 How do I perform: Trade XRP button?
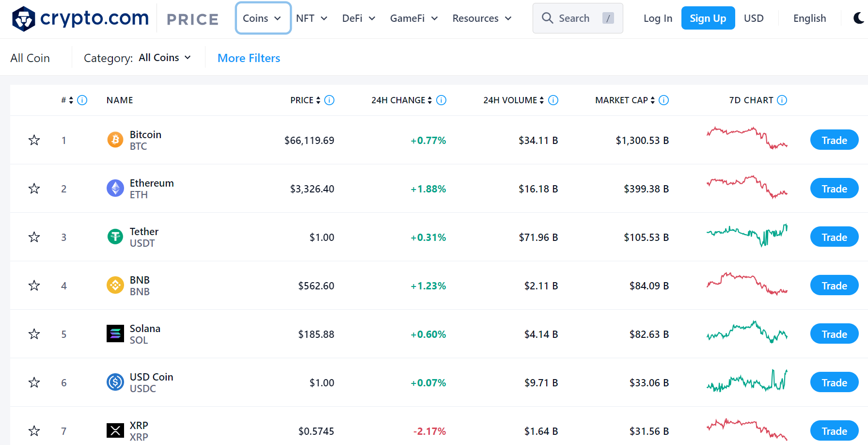click(834, 431)
